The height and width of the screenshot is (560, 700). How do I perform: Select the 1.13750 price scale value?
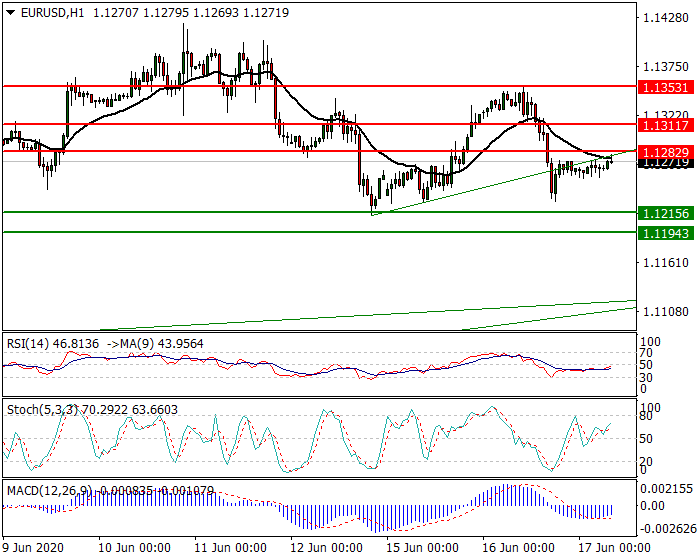tap(666, 67)
